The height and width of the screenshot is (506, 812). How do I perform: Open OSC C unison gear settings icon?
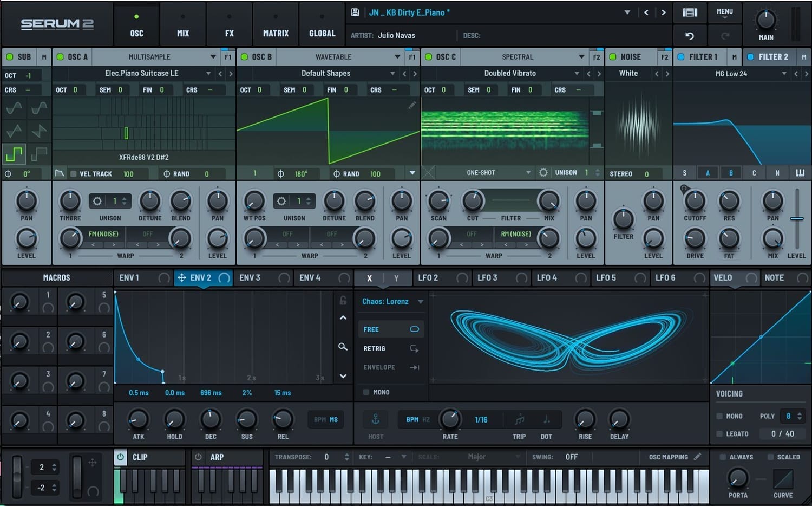tap(543, 173)
